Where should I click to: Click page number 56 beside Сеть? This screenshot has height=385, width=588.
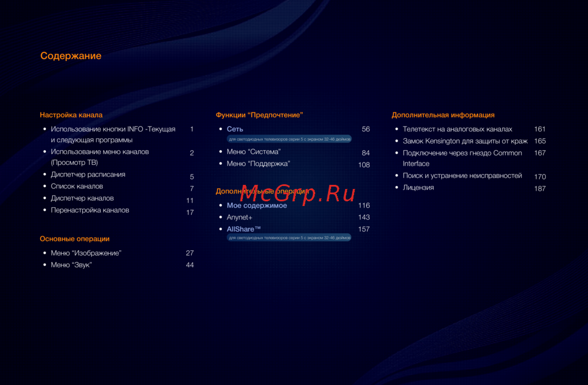coord(366,129)
